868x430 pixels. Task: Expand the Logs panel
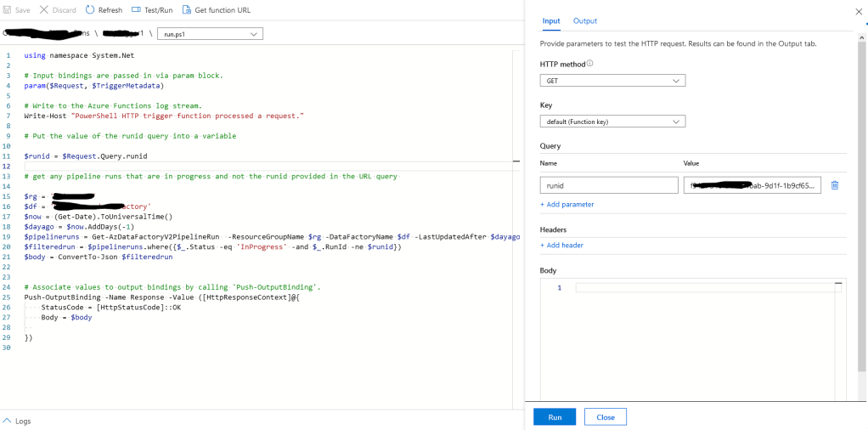[17, 421]
